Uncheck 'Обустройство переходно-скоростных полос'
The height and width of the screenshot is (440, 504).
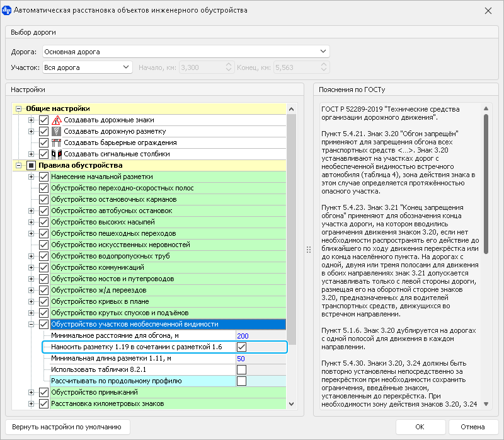(x=43, y=188)
